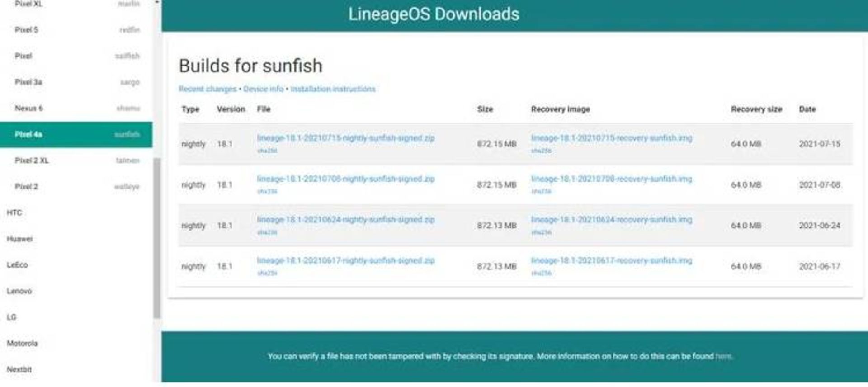This screenshot has width=868, height=387.
Task: Download lineage-18.1-20210624-nightly-sunfish-signed.zip
Action: [346, 220]
